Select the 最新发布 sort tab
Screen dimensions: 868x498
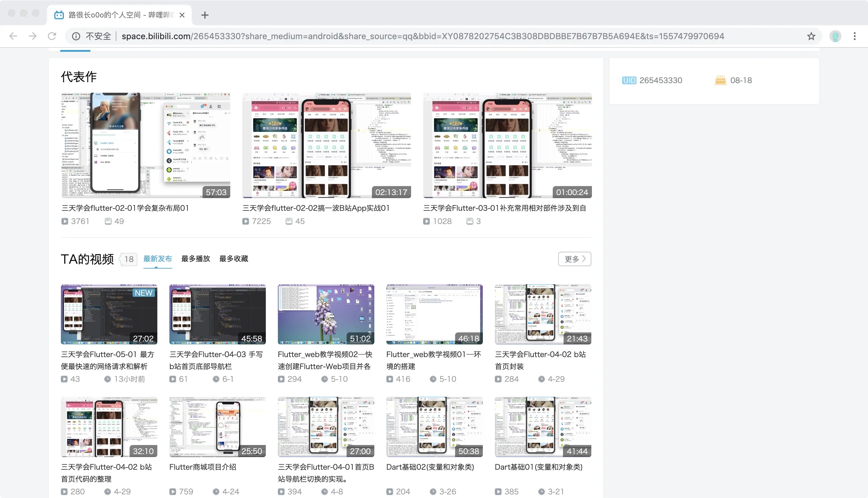tap(157, 259)
